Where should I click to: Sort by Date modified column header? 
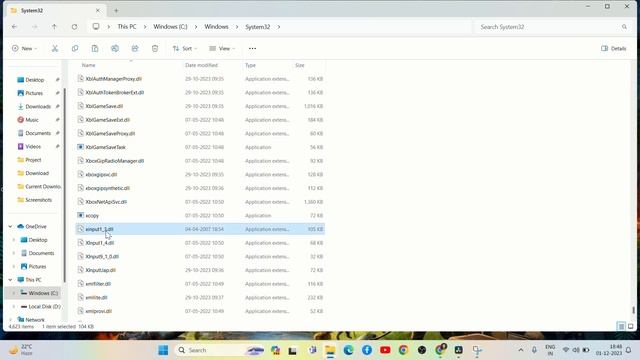[201, 65]
